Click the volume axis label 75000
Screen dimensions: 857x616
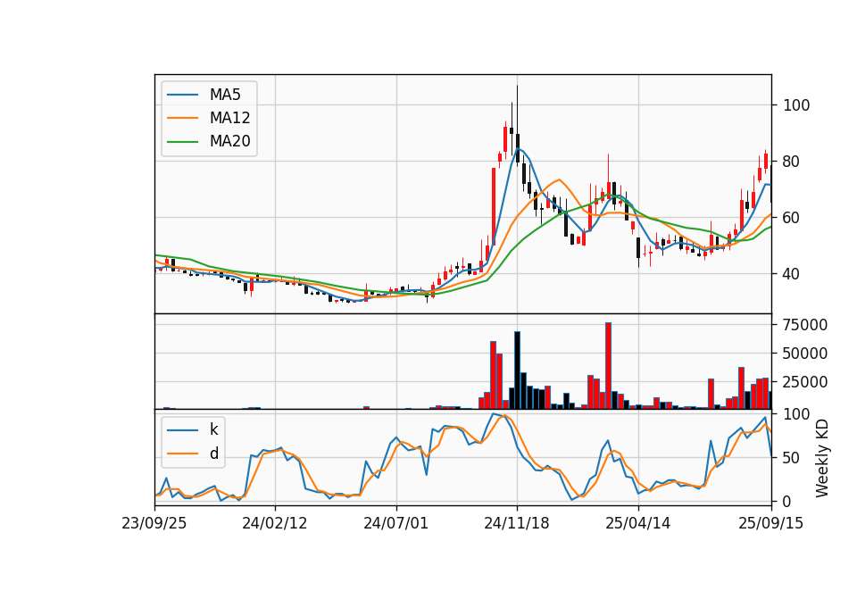point(805,325)
